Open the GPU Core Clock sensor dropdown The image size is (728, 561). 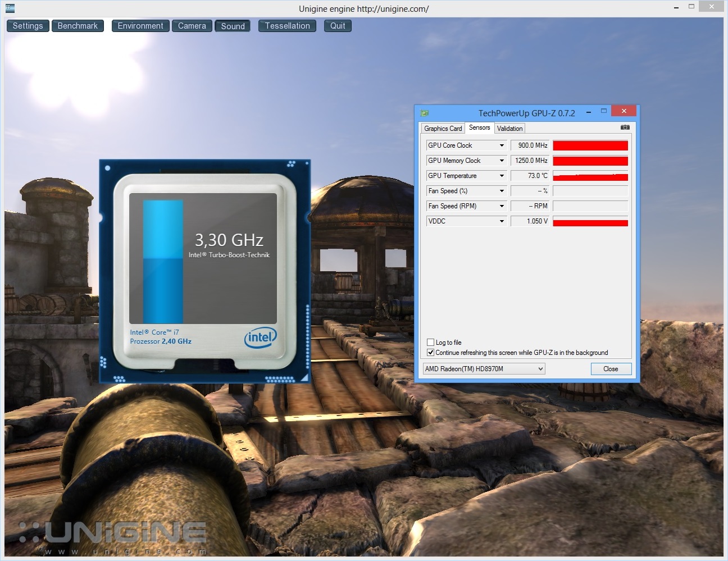[x=502, y=145]
